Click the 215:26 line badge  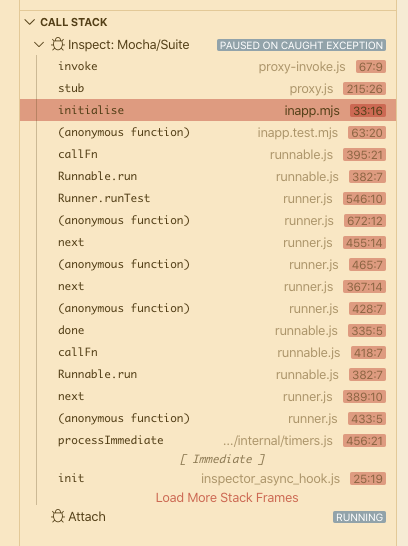364,89
